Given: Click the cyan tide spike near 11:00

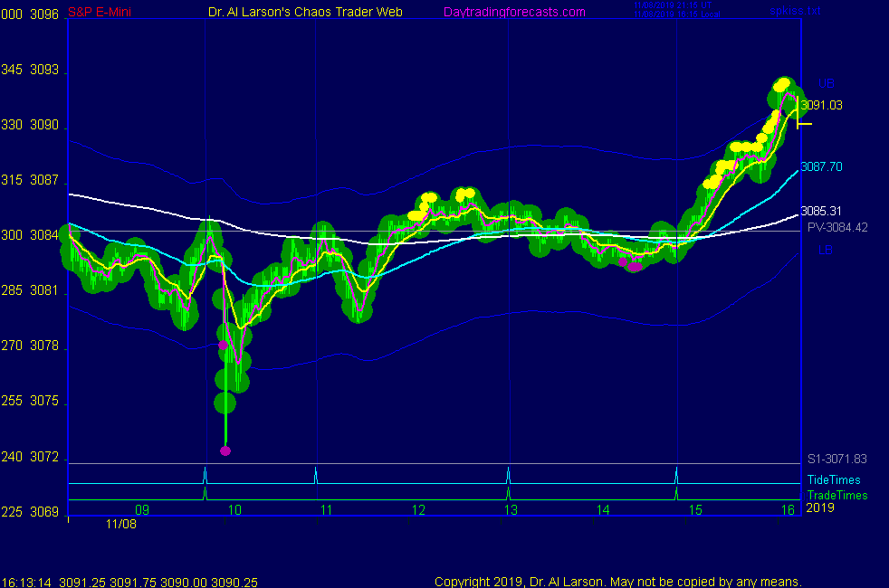Looking at the screenshot, I should click(315, 474).
